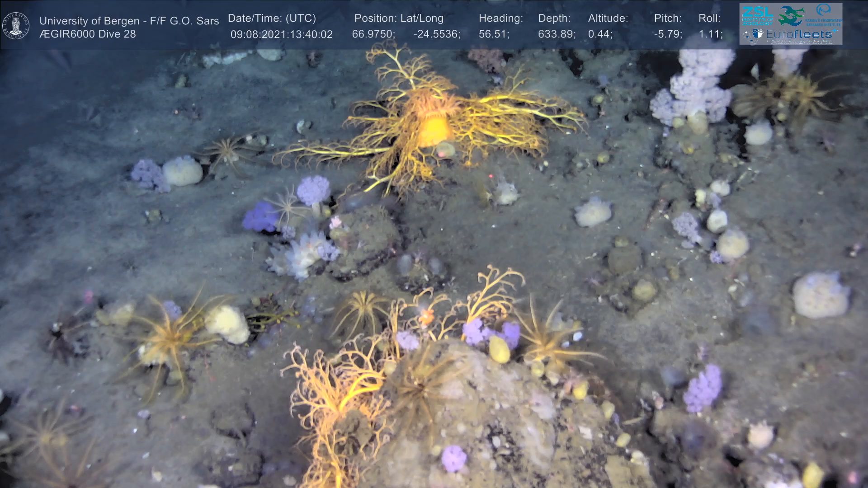Click the Date/Time: (UTC) heading
This screenshot has height=488, width=868.
[272, 19]
